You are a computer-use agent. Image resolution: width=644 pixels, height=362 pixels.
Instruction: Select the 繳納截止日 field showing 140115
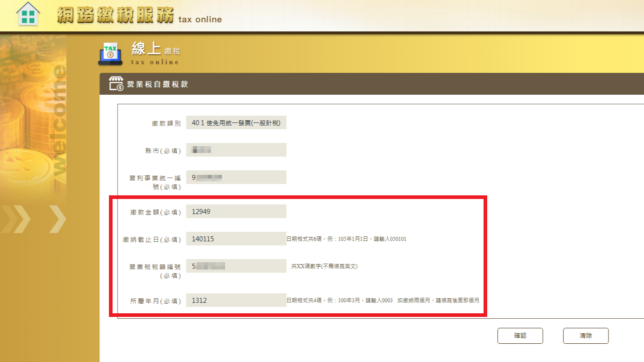(x=236, y=239)
